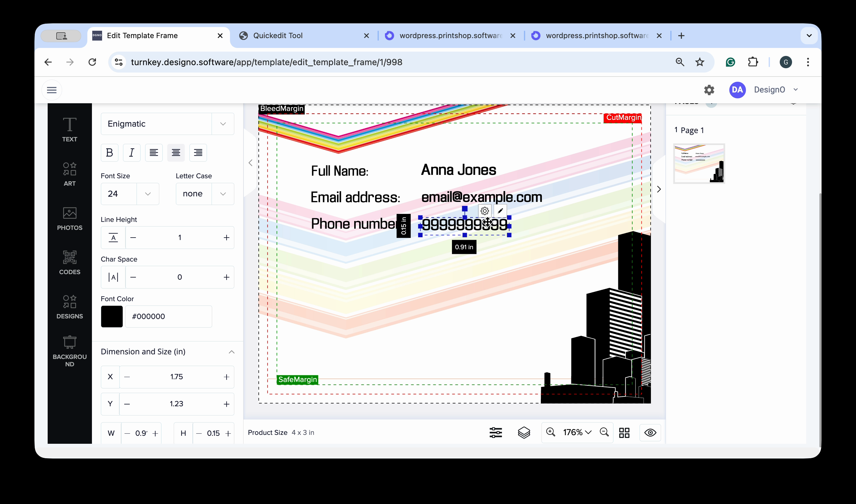Toggle preview with the eye icon
The image size is (856, 504).
point(650,432)
